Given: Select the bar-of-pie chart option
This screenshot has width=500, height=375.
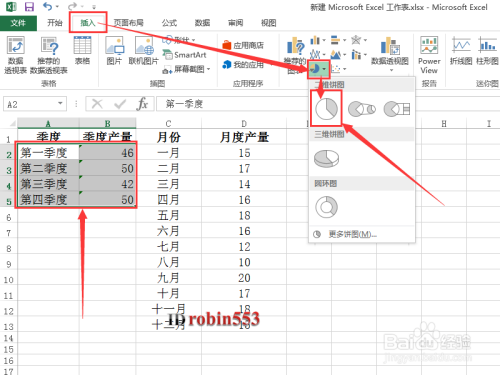Looking at the screenshot, I should (397, 109).
